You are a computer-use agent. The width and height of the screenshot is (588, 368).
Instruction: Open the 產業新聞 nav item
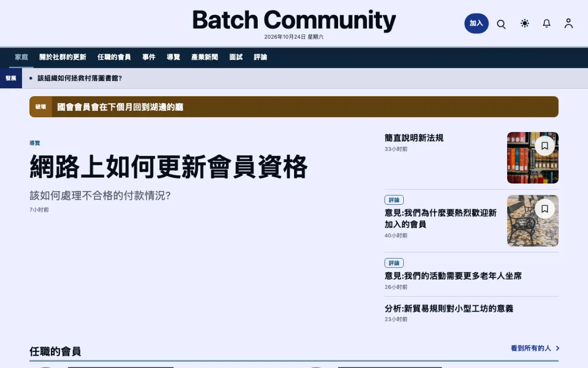(x=205, y=57)
